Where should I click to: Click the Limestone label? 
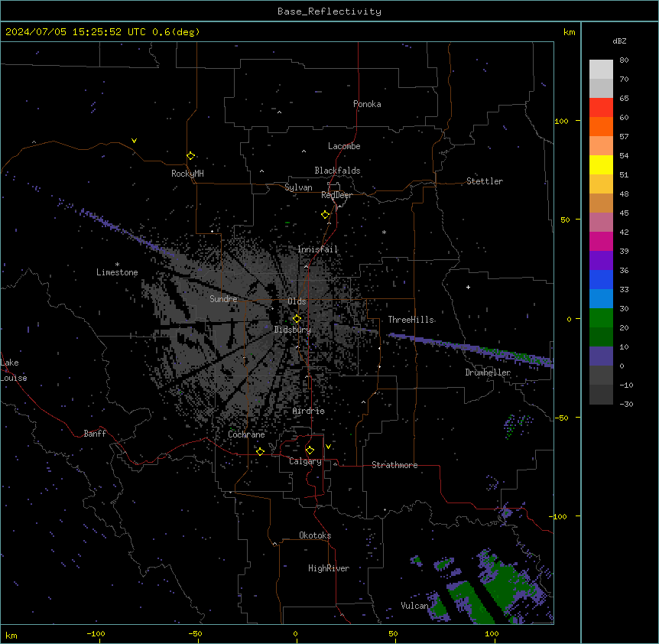pos(117,272)
